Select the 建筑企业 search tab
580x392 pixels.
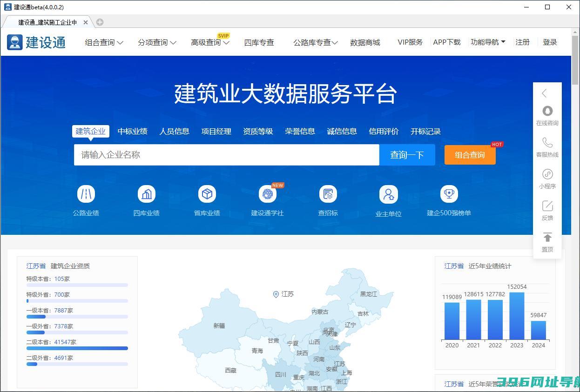[91, 131]
